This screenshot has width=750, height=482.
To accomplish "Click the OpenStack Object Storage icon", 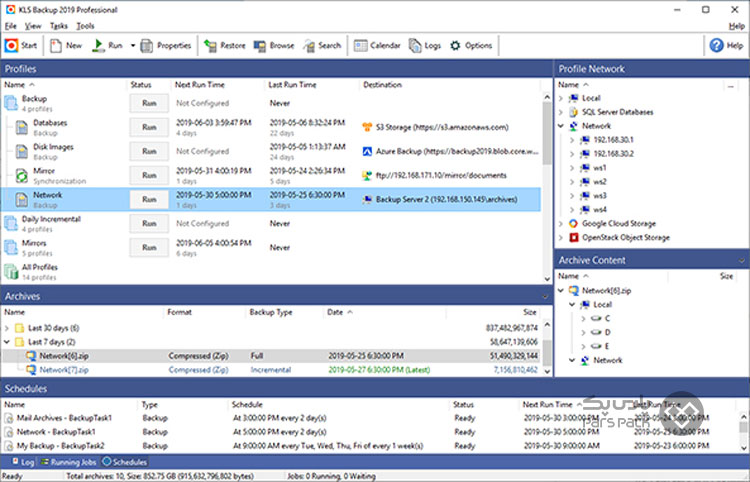I will 574,237.
